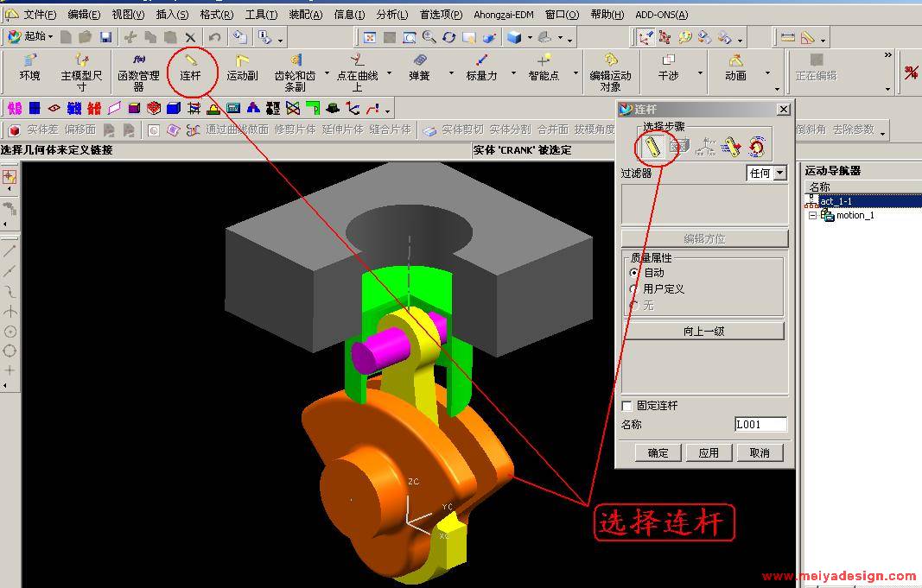The image size is (922, 588).
Task: Click the 向上一级 button
Action: [704, 332]
